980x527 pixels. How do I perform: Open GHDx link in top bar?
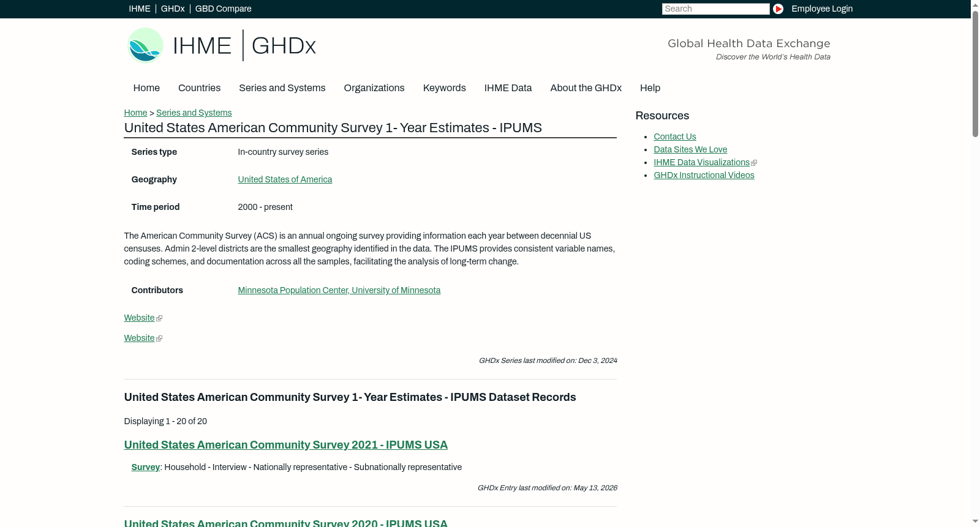point(173,9)
